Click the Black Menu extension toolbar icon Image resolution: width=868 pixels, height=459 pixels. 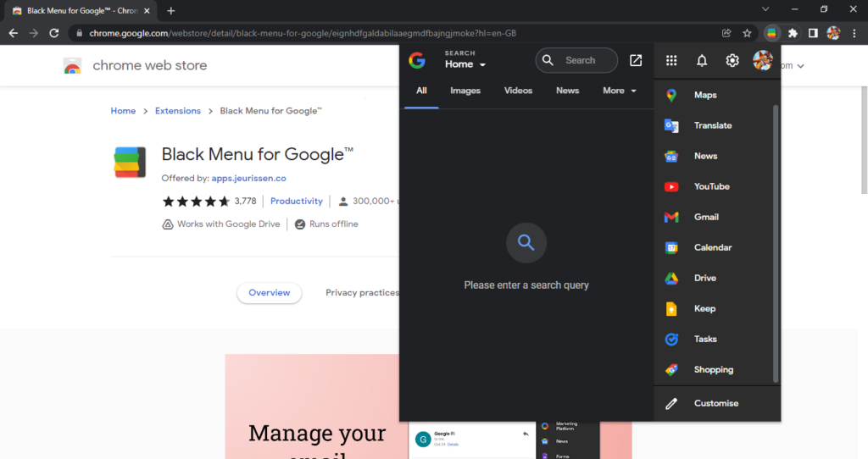771,33
